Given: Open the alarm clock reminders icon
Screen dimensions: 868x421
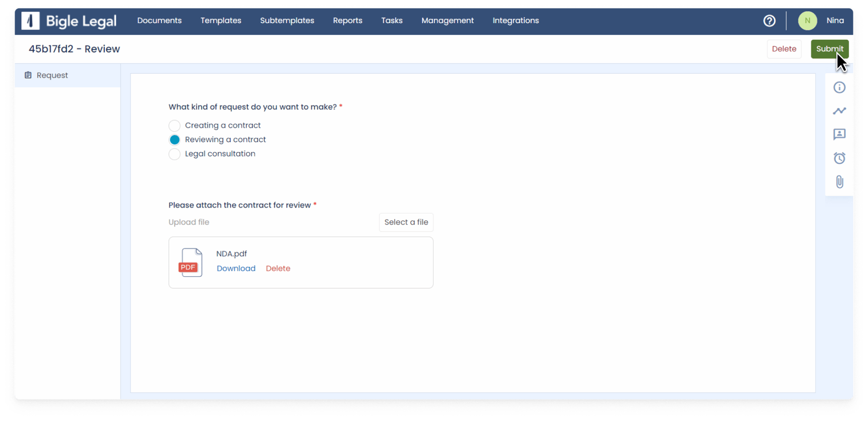Looking at the screenshot, I should point(839,158).
